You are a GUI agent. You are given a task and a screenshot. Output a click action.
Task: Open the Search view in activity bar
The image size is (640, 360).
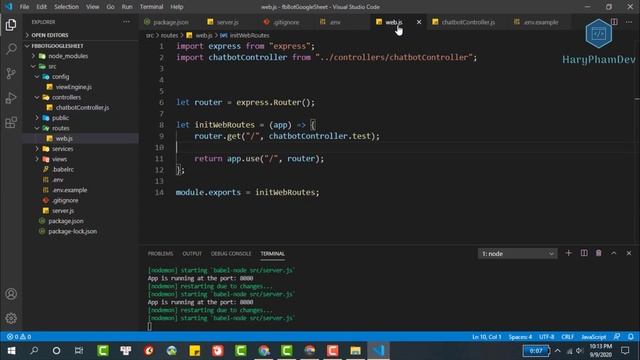click(x=11, y=49)
